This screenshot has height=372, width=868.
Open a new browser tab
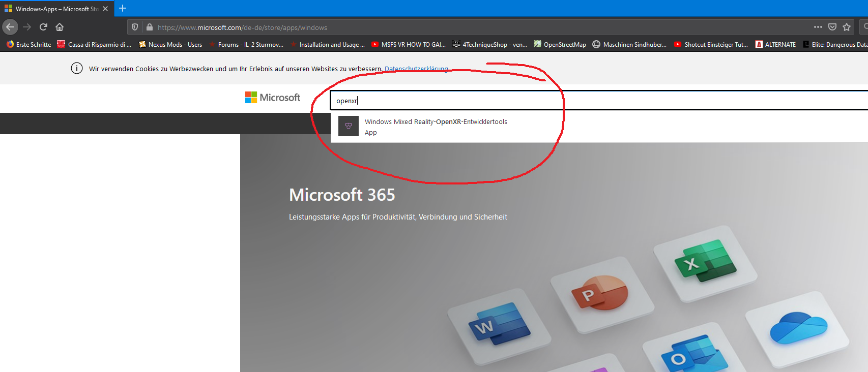tap(123, 8)
